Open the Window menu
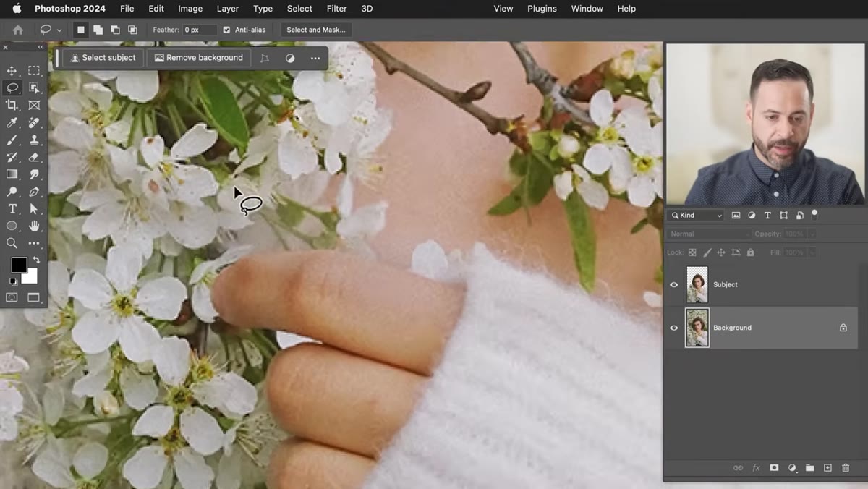The image size is (868, 489). 587,9
